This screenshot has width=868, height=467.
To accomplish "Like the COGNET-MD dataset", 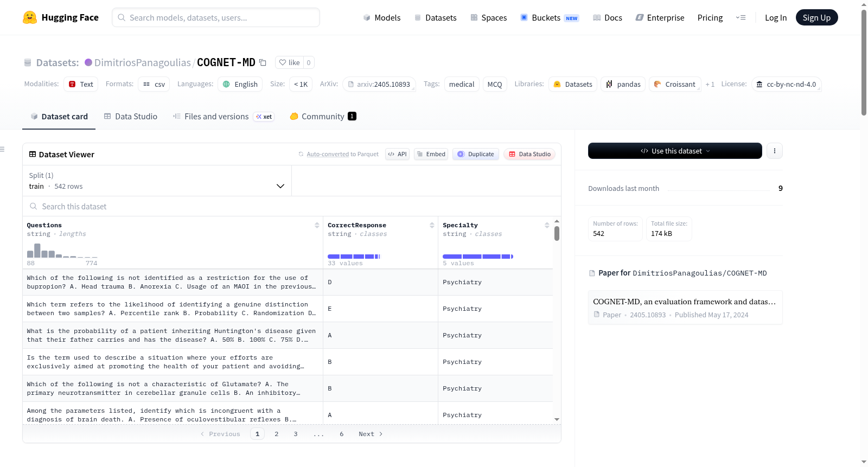I will [x=289, y=62].
